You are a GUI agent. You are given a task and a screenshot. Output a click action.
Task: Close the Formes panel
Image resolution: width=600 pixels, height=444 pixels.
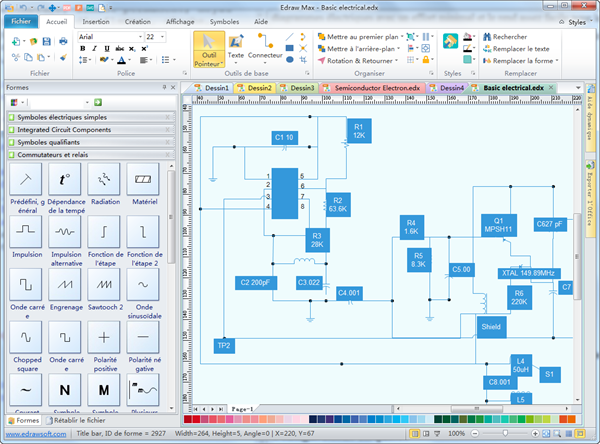coord(173,87)
